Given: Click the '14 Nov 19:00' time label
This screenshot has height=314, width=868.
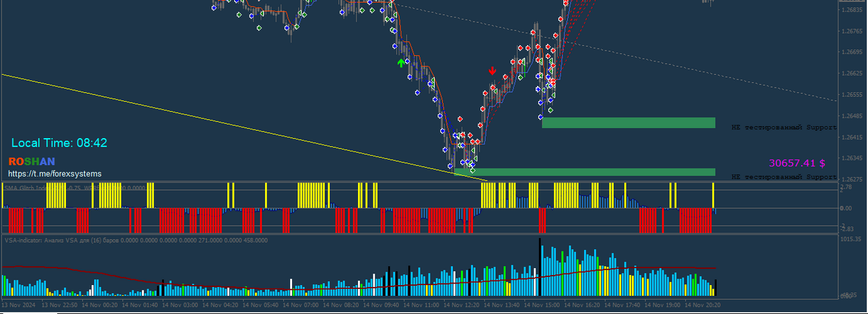Looking at the screenshot, I should 663,305.
